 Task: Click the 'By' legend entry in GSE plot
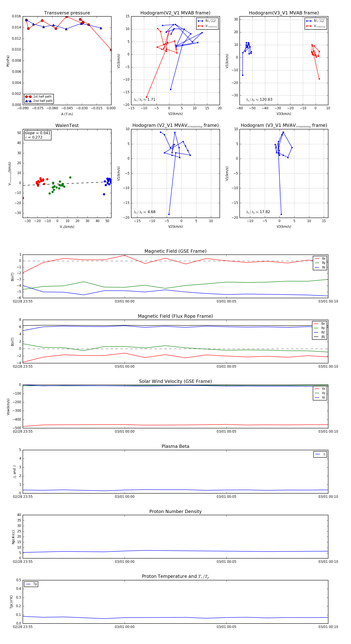(320, 263)
